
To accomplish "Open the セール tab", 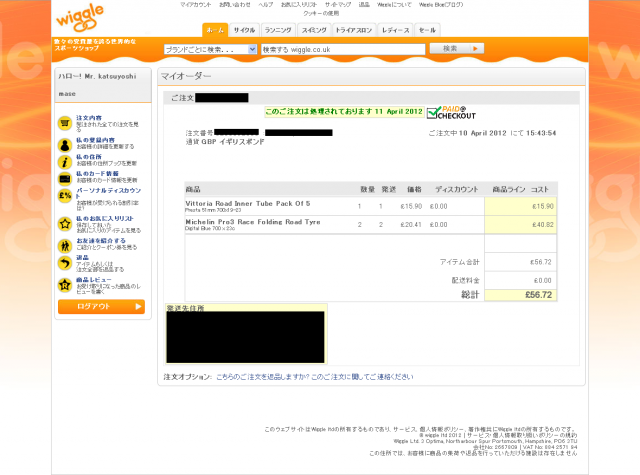I will click(427, 30).
